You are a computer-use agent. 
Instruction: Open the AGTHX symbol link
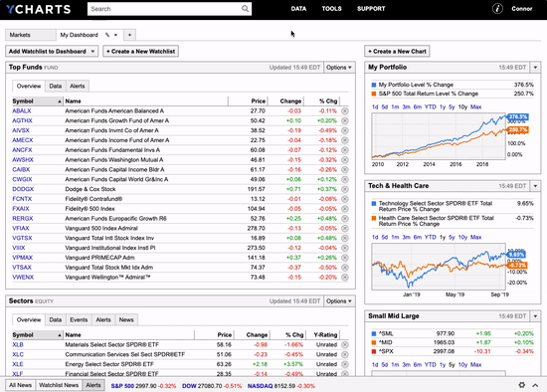tap(22, 120)
